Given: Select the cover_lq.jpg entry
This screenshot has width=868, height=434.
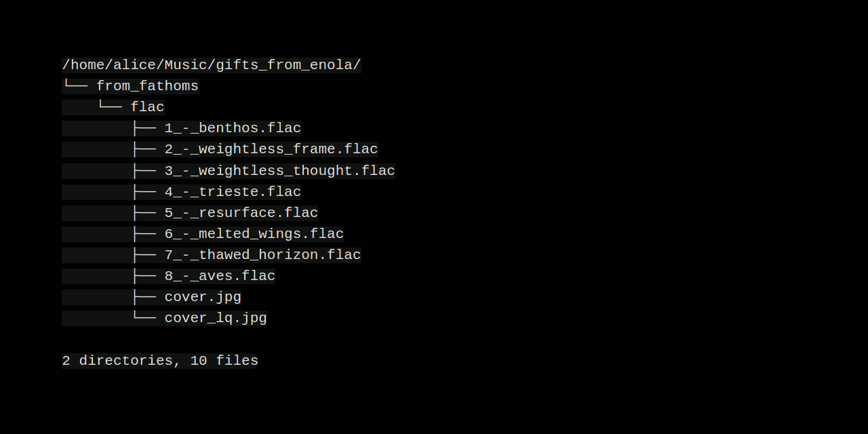Looking at the screenshot, I should (216, 318).
